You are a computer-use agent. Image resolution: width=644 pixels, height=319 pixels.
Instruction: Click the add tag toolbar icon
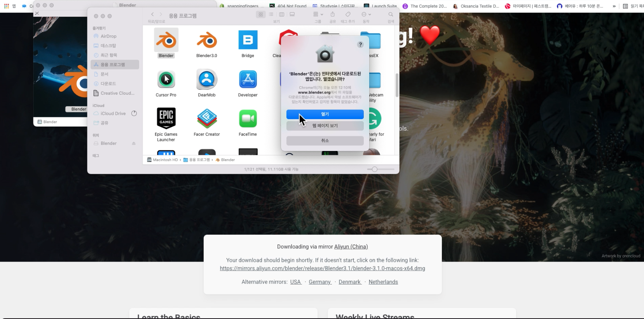[348, 14]
